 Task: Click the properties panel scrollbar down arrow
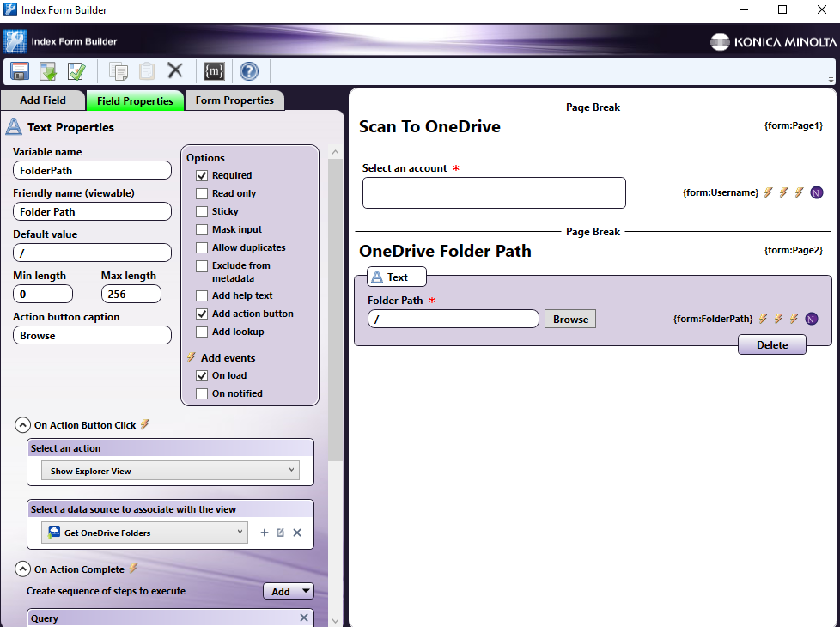pos(335,621)
